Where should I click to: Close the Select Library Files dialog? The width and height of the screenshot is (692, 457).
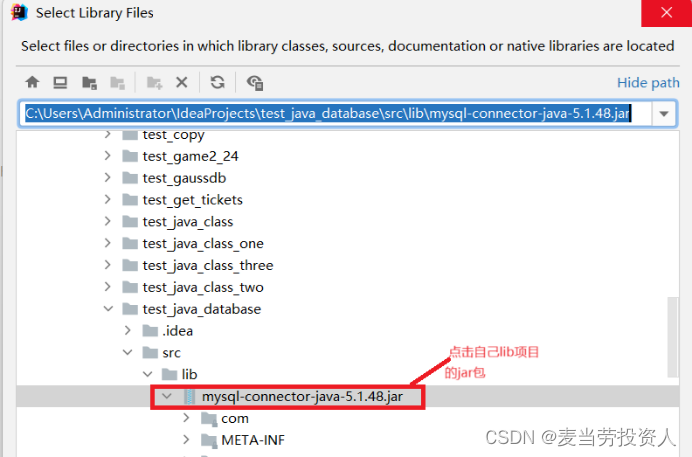tap(666, 13)
